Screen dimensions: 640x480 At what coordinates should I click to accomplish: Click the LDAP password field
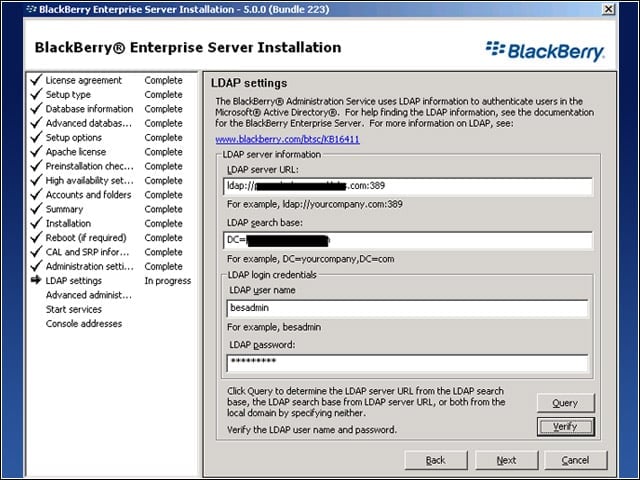[407, 363]
